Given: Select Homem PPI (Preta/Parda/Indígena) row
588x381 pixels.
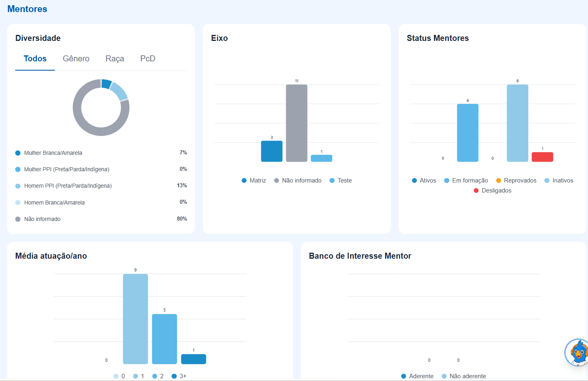Looking at the screenshot, I should (101, 186).
